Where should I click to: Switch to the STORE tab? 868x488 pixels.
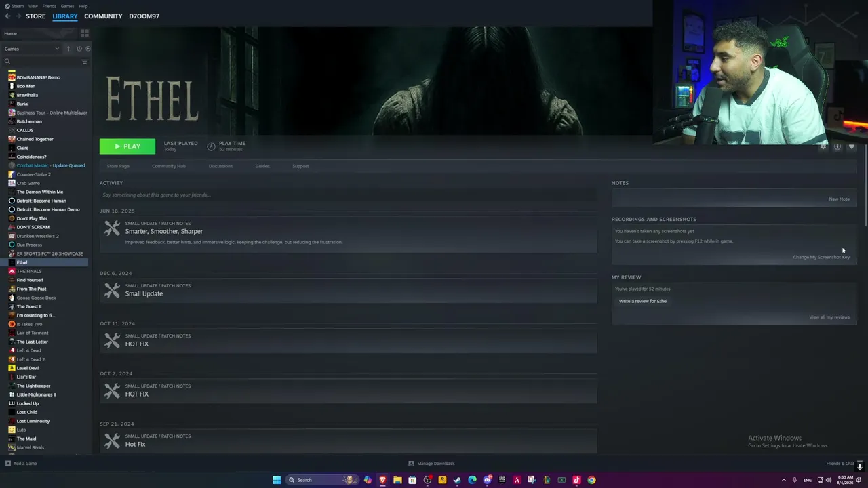pyautogui.click(x=36, y=16)
